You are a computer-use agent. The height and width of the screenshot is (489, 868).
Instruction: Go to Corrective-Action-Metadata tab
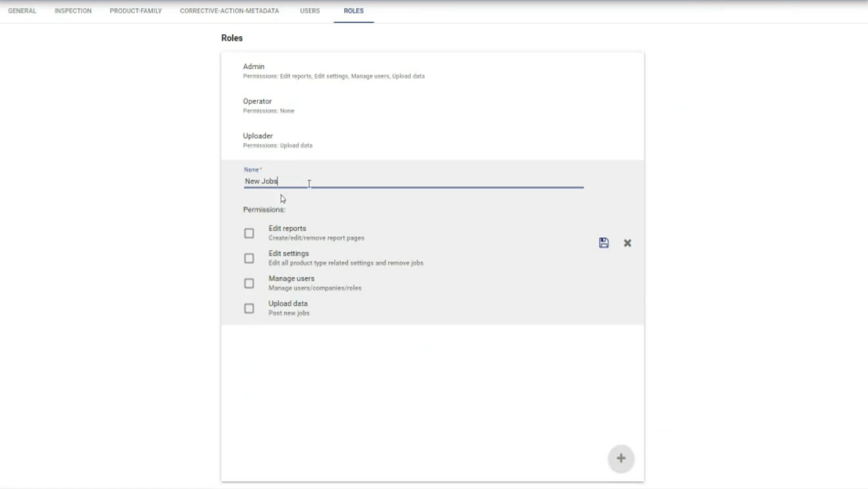[x=230, y=11]
